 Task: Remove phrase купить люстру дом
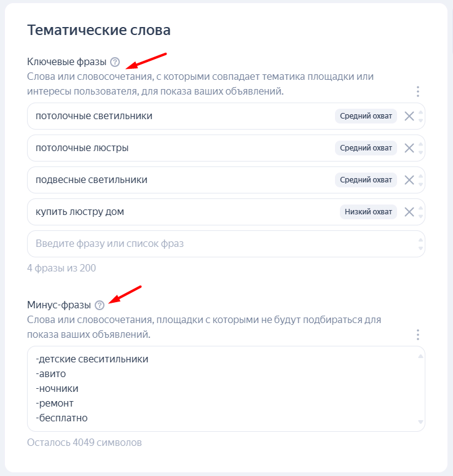[x=409, y=212]
